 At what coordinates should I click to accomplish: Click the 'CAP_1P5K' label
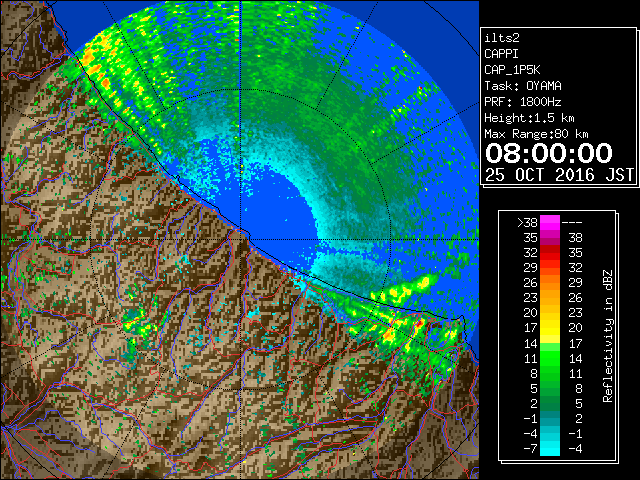(512, 70)
